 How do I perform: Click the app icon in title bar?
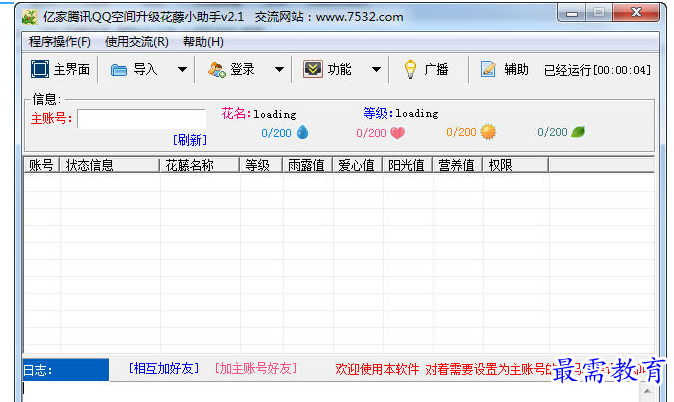[x=30, y=17]
